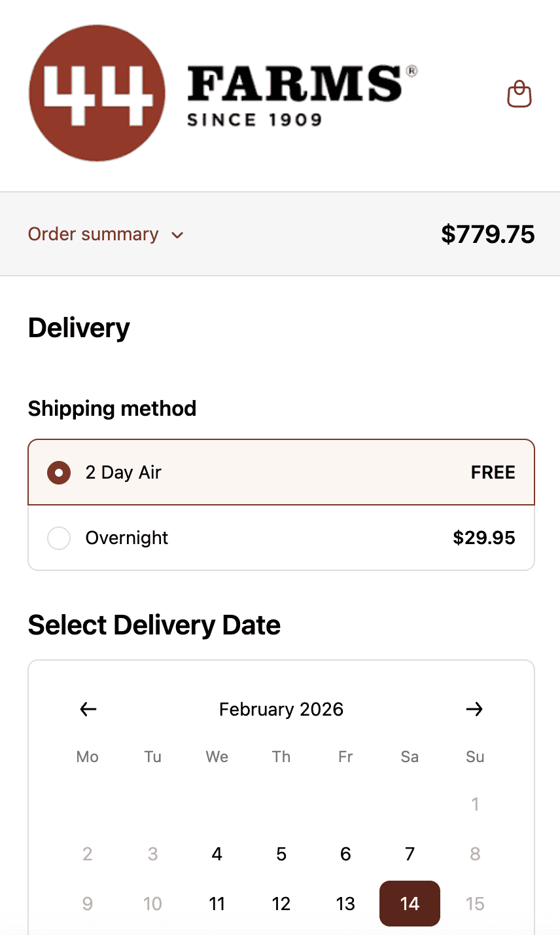Click the February 2026 month heading
This screenshot has height=935, width=560.
(281, 709)
